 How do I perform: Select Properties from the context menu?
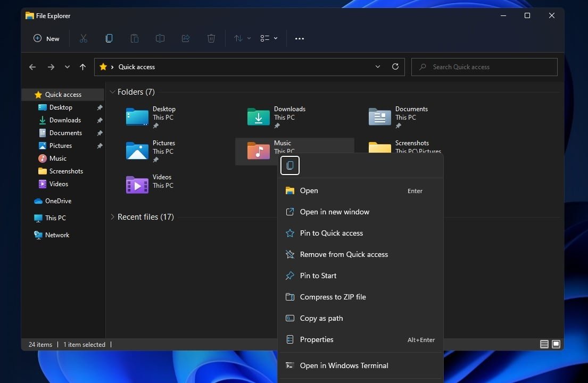pos(317,339)
